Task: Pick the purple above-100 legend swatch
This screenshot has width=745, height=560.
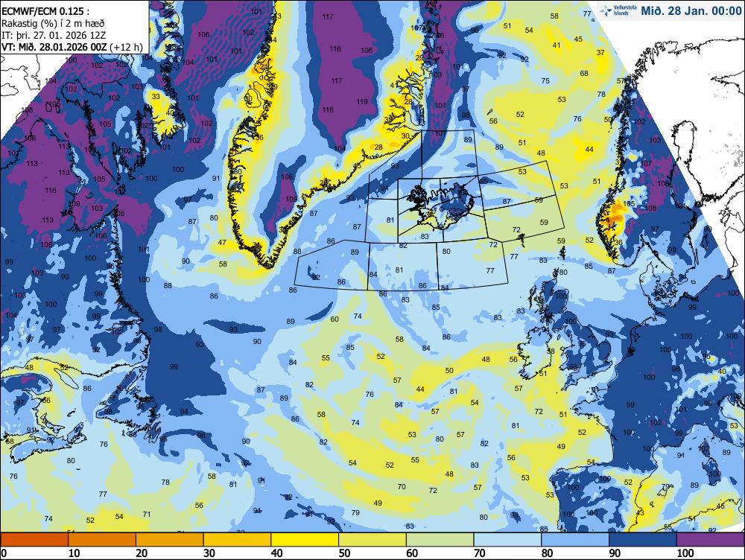Action: (x=710, y=540)
